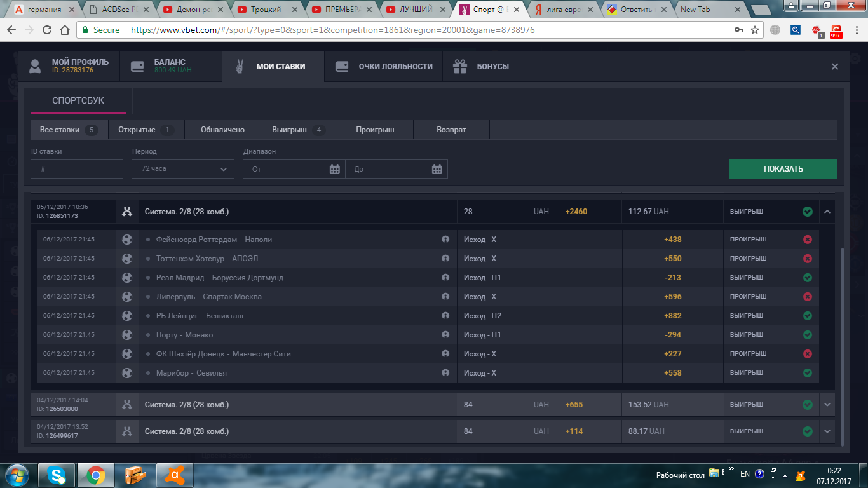This screenshot has width=868, height=488.
Task: Reload the page in Chrome
Action: pos(47,30)
